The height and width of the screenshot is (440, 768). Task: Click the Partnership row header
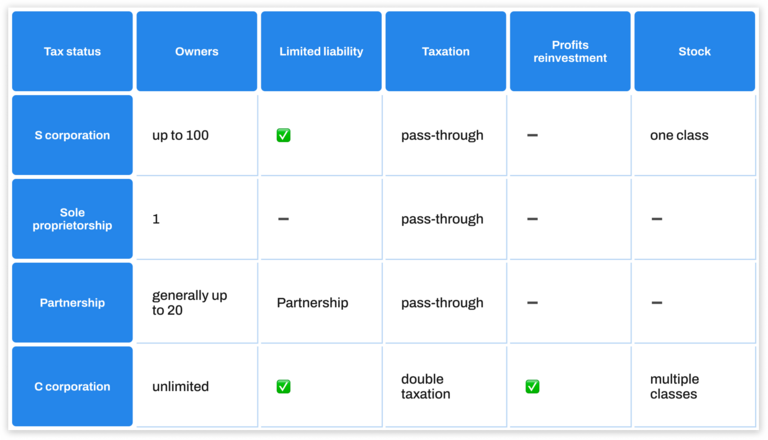point(72,303)
